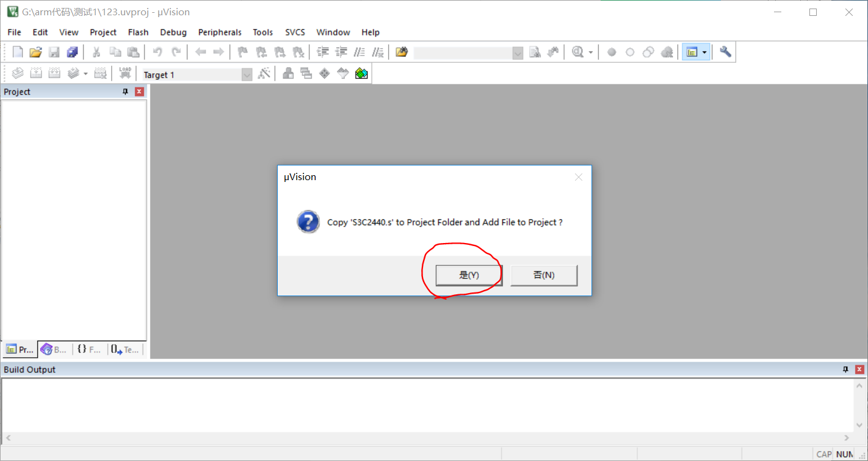Open the View menu

coord(69,32)
